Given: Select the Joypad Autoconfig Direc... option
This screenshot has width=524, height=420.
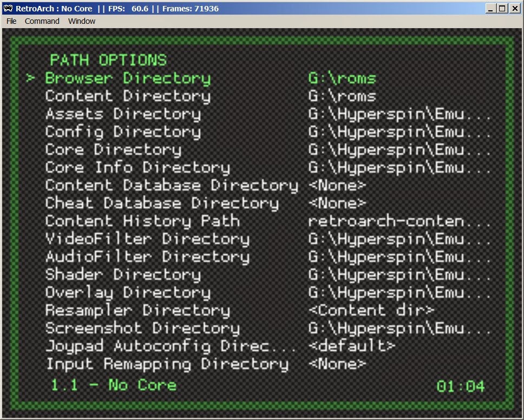Looking at the screenshot, I should coord(171,346).
